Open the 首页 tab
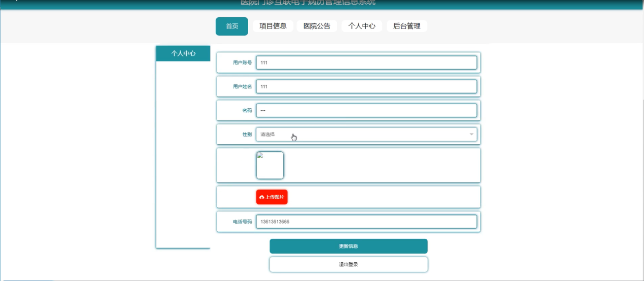Viewport: 644px width, 281px height. pos(232,26)
